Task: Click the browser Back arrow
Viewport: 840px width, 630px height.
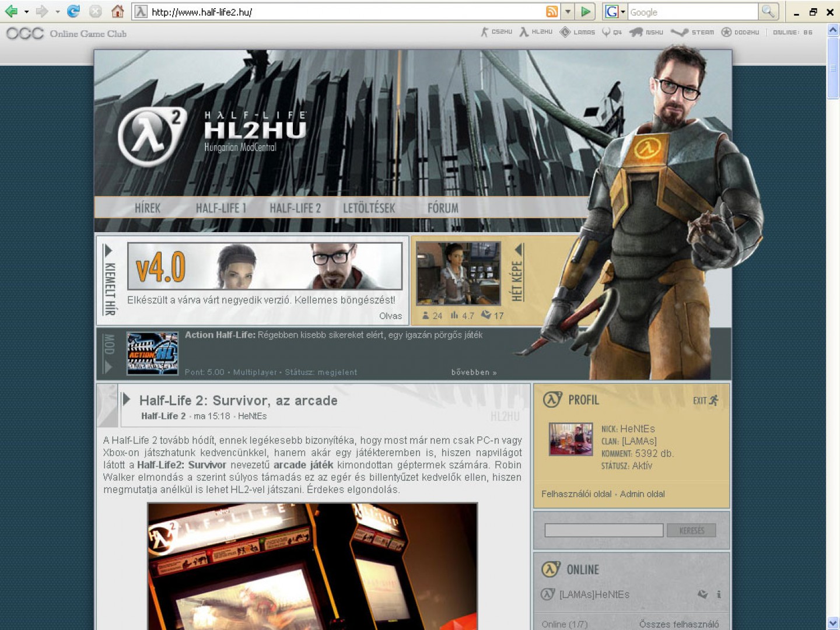Action: (11, 11)
